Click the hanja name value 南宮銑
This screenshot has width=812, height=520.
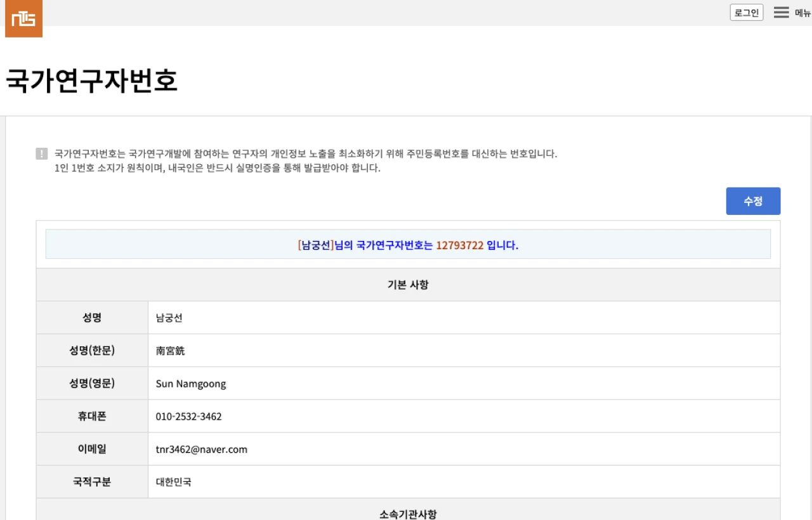click(x=170, y=351)
